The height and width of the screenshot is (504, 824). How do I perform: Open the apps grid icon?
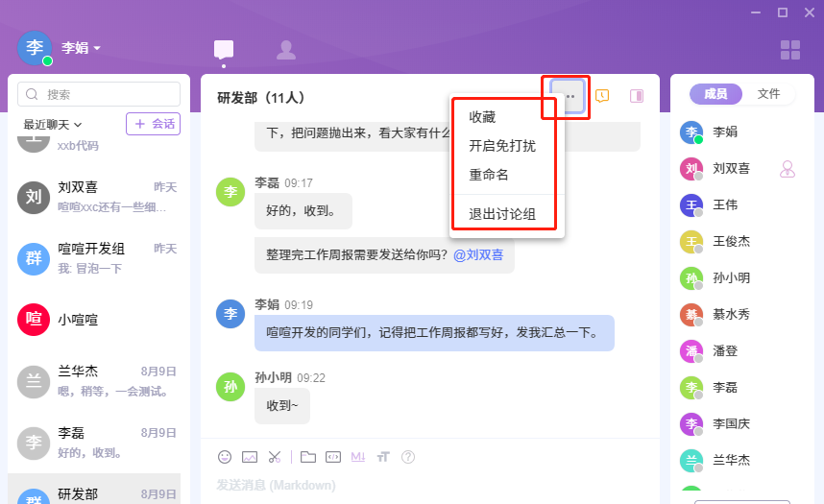[790, 50]
